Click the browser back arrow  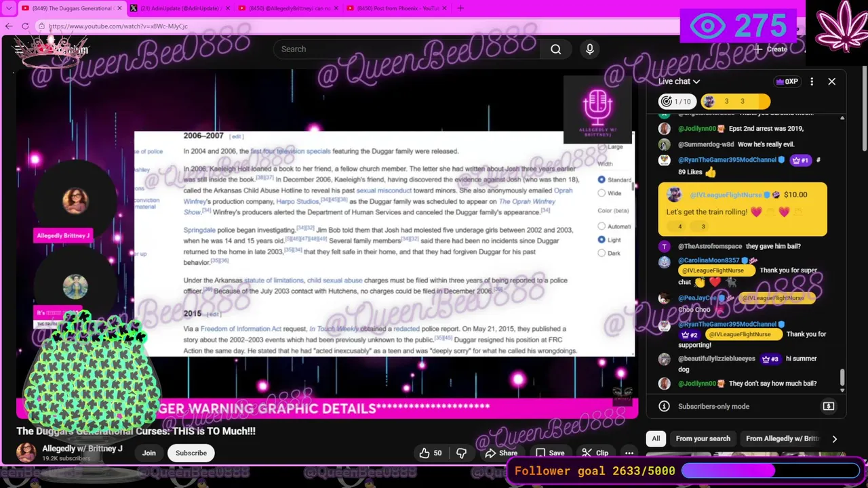(x=9, y=26)
